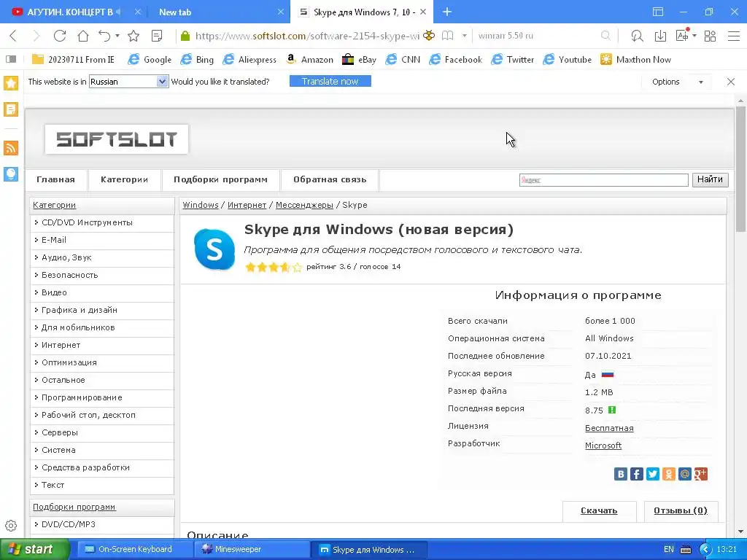The height and width of the screenshot is (560, 747).
Task: Open the Мессенджеры breadcrumb link
Action: pos(304,205)
